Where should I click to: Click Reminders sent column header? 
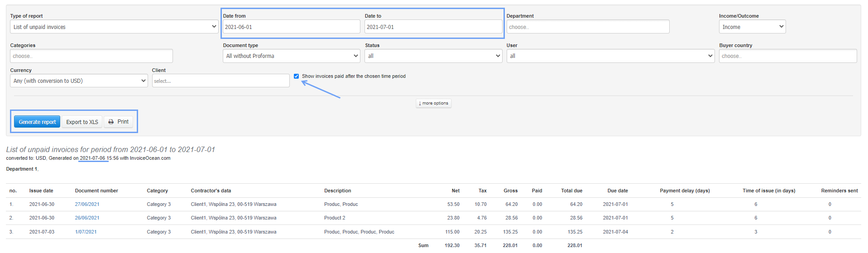pyautogui.click(x=839, y=191)
